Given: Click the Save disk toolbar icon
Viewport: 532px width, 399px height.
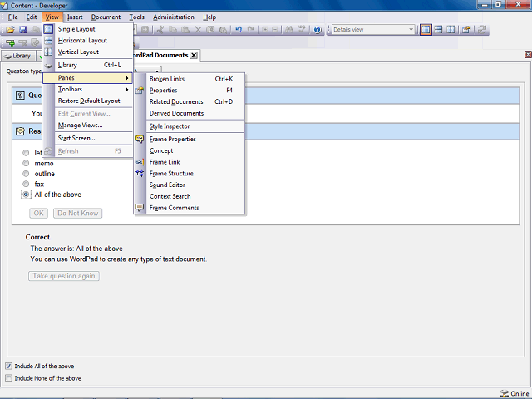Looking at the screenshot, I should tap(22, 30).
